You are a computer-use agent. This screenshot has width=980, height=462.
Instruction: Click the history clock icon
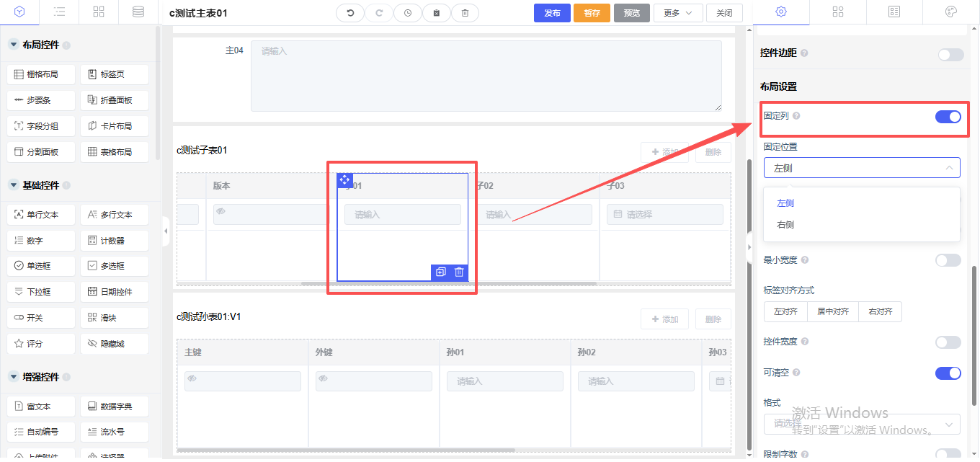click(408, 13)
